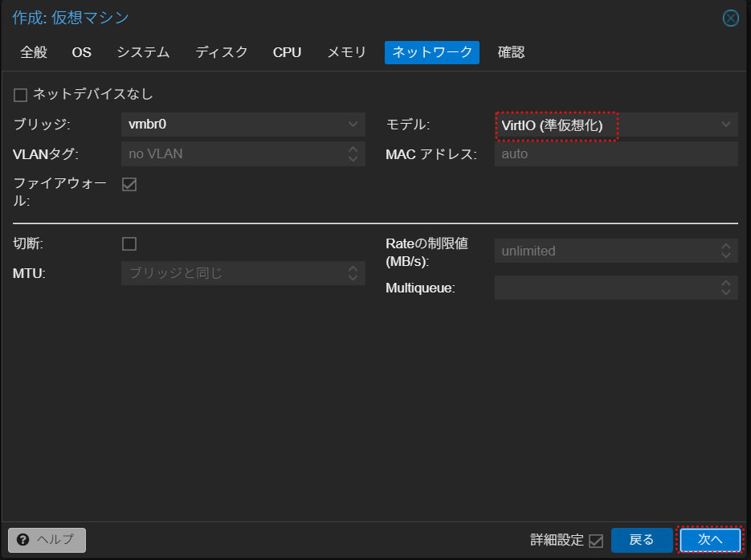The width and height of the screenshot is (751, 560).
Task: Close the Create Virtual Machine dialog
Action: pos(730,18)
